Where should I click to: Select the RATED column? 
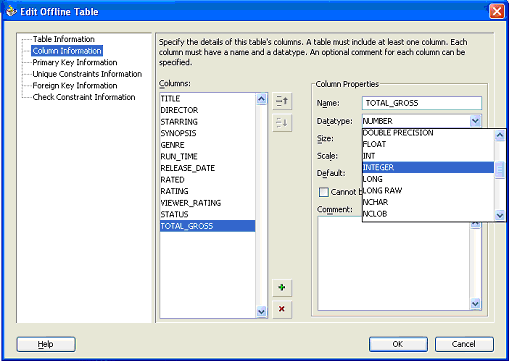(208, 180)
